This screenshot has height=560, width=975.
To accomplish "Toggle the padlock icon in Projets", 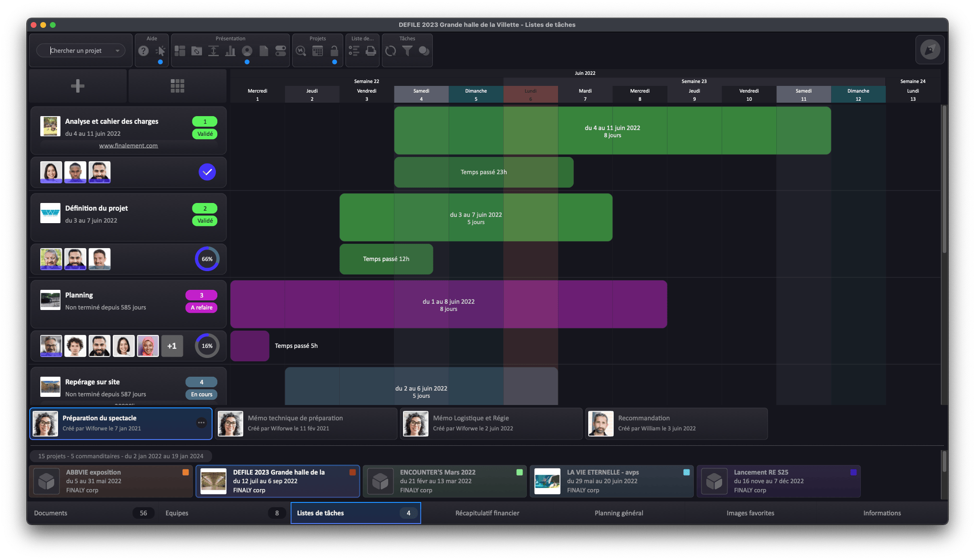I will [334, 50].
